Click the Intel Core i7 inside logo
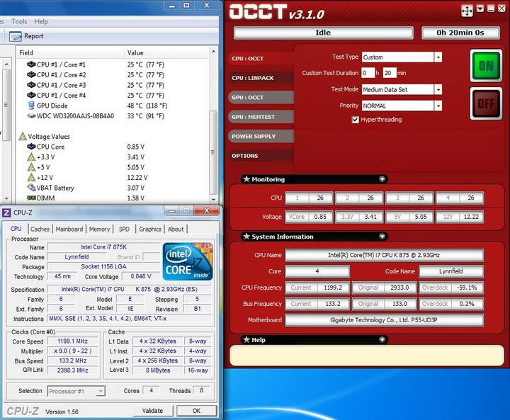510x420 pixels. coord(188,261)
